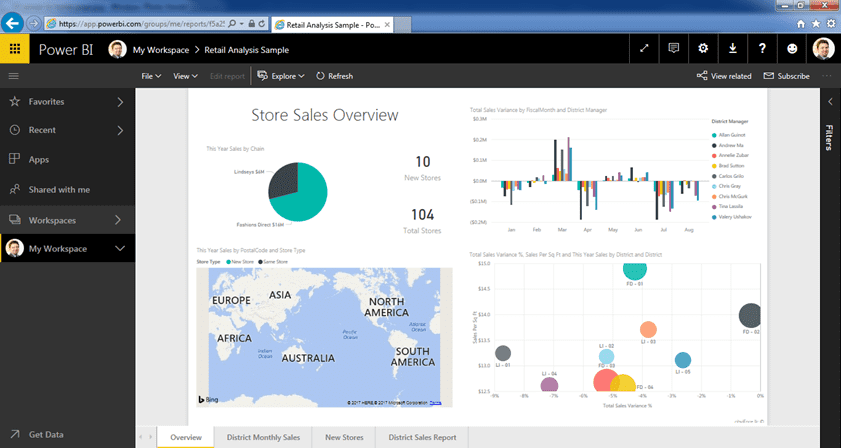Open the notifications chat icon
This screenshot has width=841, height=448.
pyautogui.click(x=674, y=49)
